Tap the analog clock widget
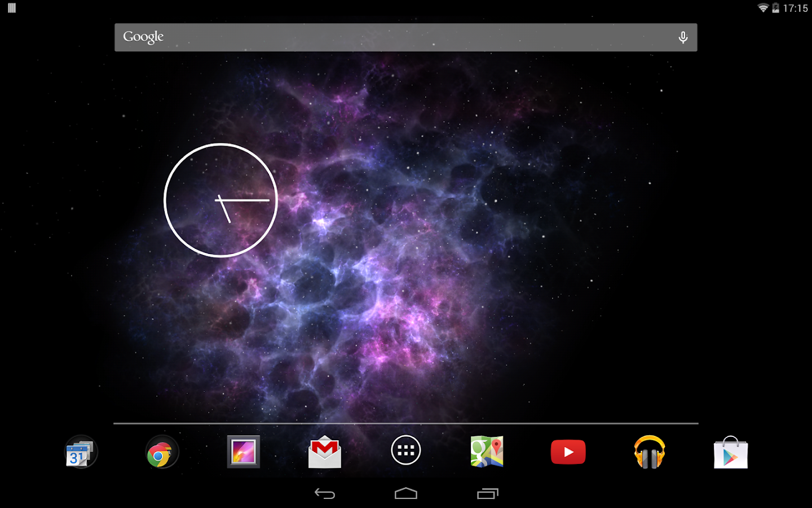The image size is (812, 508). click(220, 200)
